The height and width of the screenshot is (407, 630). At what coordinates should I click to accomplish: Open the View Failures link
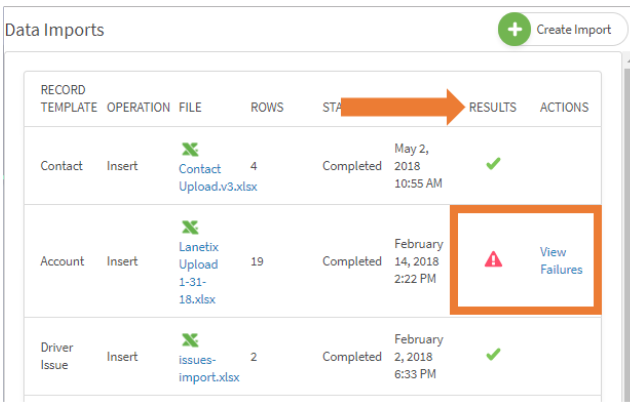point(561,261)
